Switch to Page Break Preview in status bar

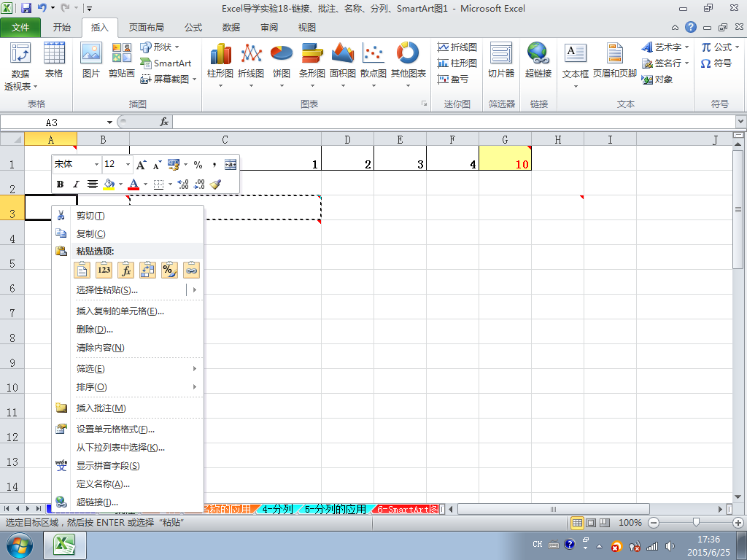tap(605, 523)
